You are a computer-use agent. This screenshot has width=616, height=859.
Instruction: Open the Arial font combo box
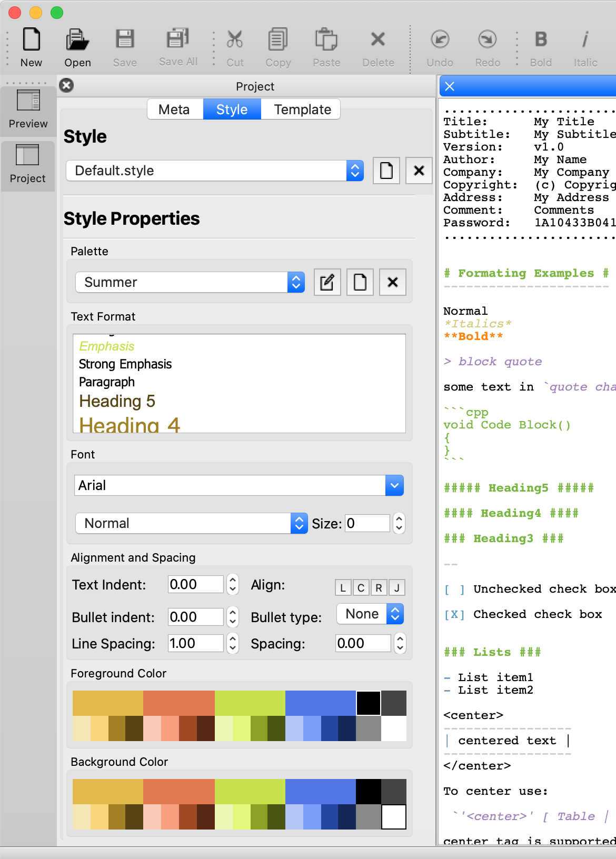(394, 485)
